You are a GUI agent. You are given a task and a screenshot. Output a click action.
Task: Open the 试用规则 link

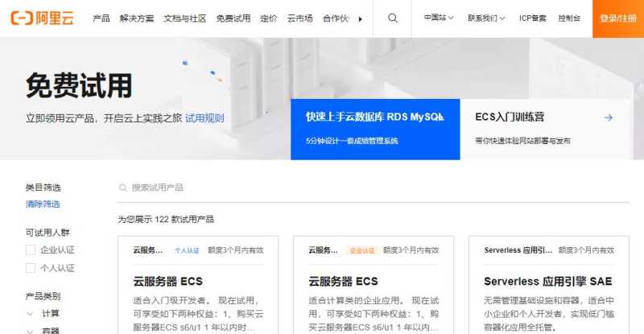(x=204, y=118)
